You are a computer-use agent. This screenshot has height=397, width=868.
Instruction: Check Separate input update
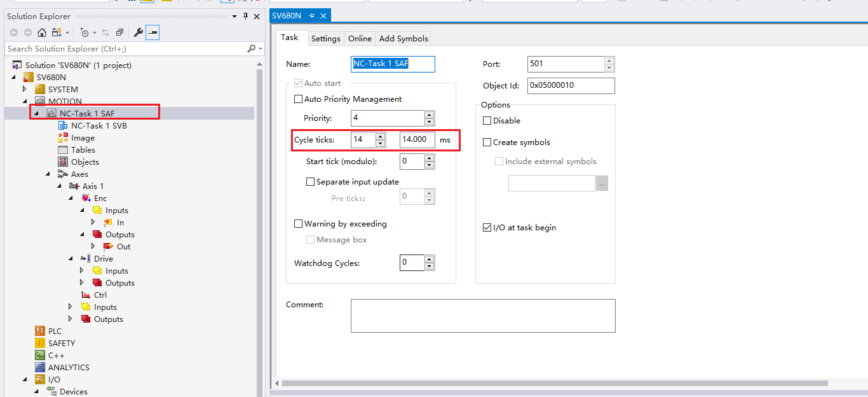click(x=310, y=182)
